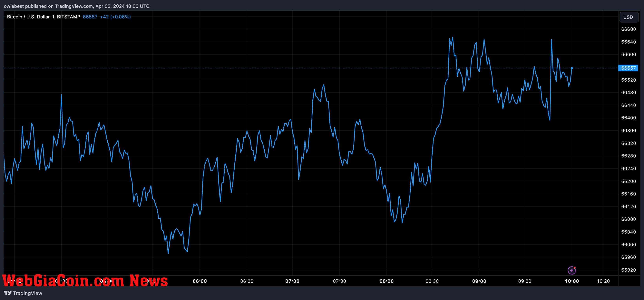Click the 66680 price axis label
Screen dimensions: 644x300
click(x=629, y=29)
